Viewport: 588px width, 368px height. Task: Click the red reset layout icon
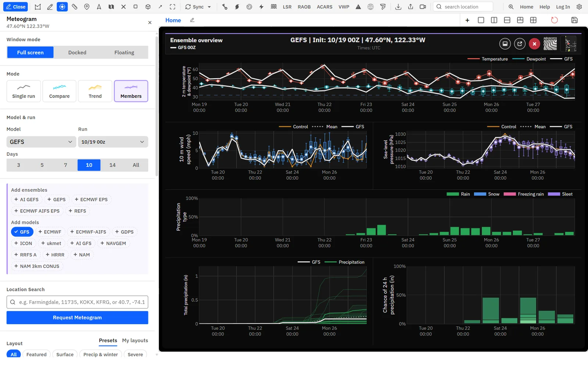click(x=554, y=20)
